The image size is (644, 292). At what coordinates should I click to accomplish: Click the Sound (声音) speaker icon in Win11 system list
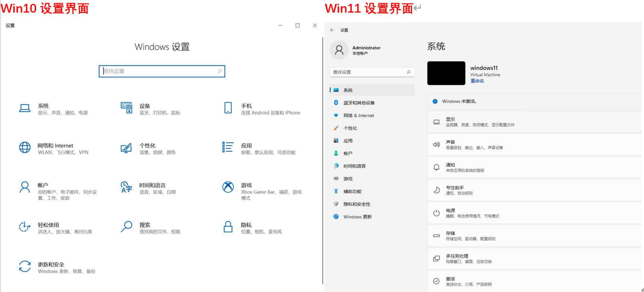437,145
